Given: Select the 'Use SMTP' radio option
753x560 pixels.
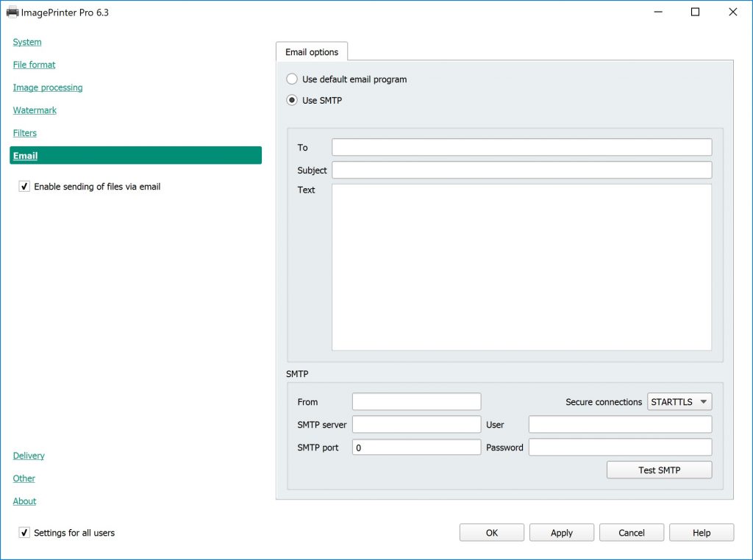Looking at the screenshot, I should [x=293, y=101].
